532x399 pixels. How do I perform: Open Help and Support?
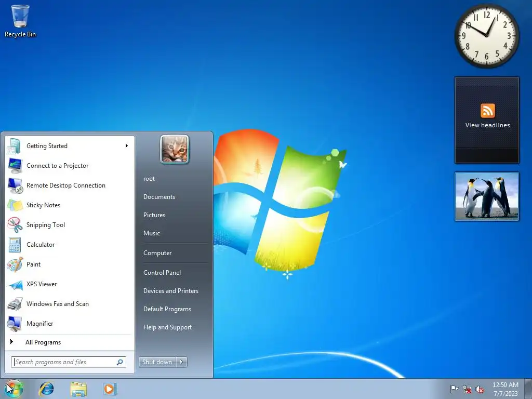coord(167,327)
